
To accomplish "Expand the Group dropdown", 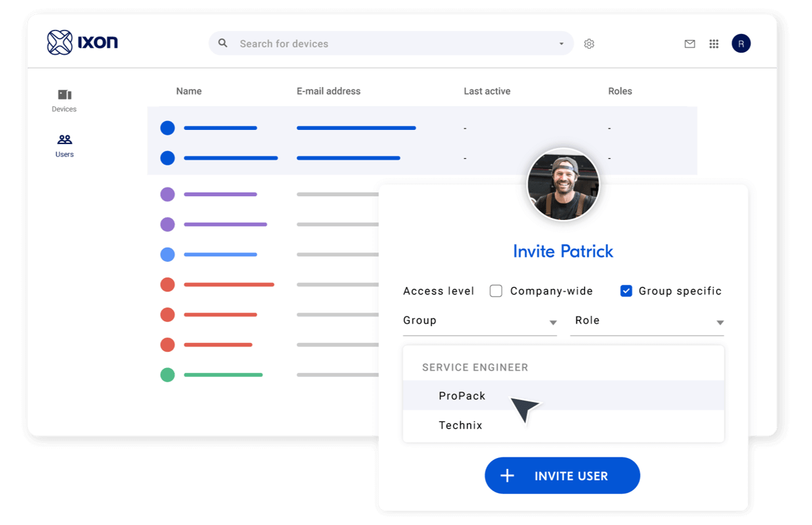I will [479, 321].
